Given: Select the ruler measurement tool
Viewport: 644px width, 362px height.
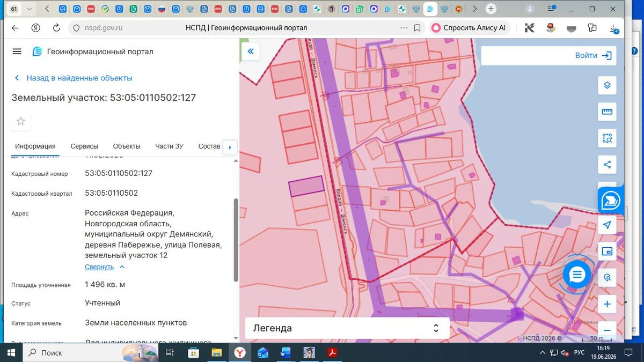Looking at the screenshot, I should [607, 112].
